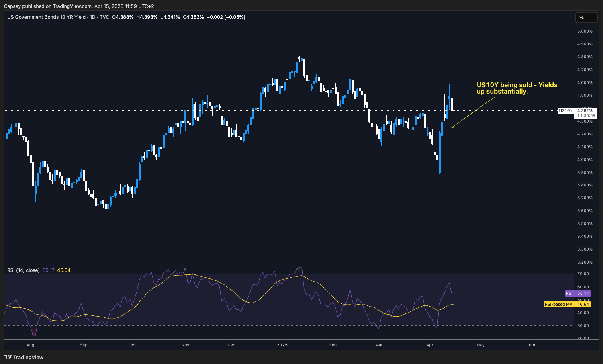This screenshot has width=603, height=364.
Task: Click the TradingView logo icon
Action: click(8, 357)
